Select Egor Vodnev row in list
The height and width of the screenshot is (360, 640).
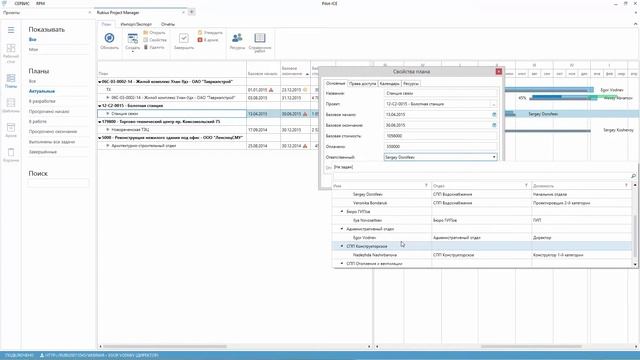pos(482,238)
